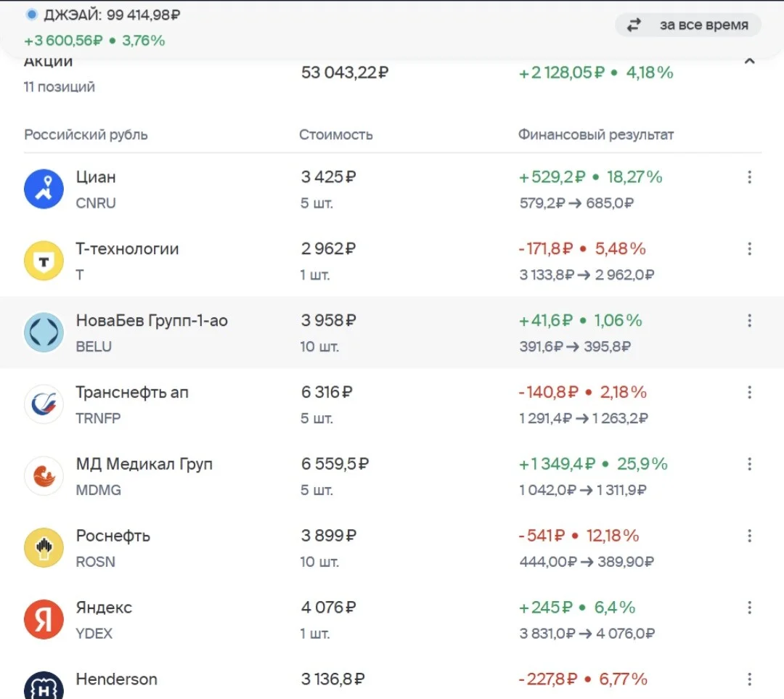The image size is (784, 699).
Task: Click the 3 958₽ value of НоваБев
Action: [x=329, y=321]
